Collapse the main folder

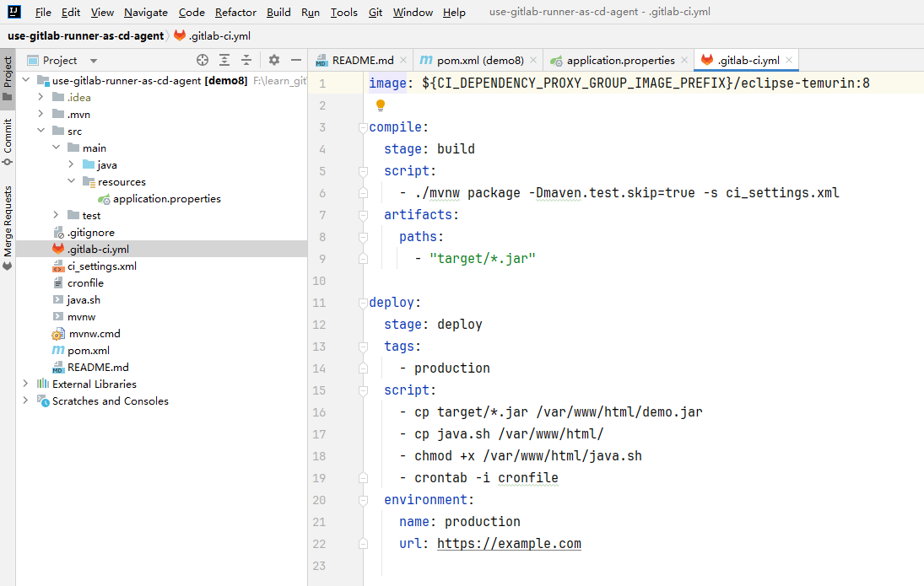pos(56,148)
